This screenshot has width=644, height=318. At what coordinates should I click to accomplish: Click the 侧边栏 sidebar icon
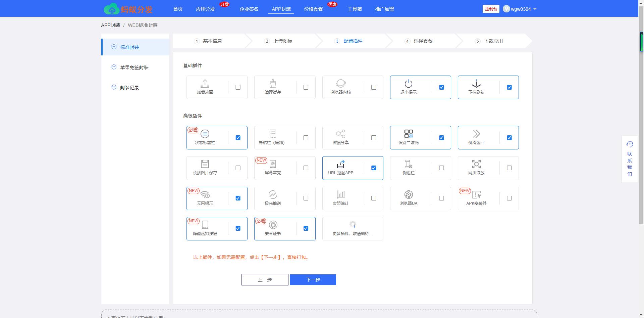tap(408, 164)
